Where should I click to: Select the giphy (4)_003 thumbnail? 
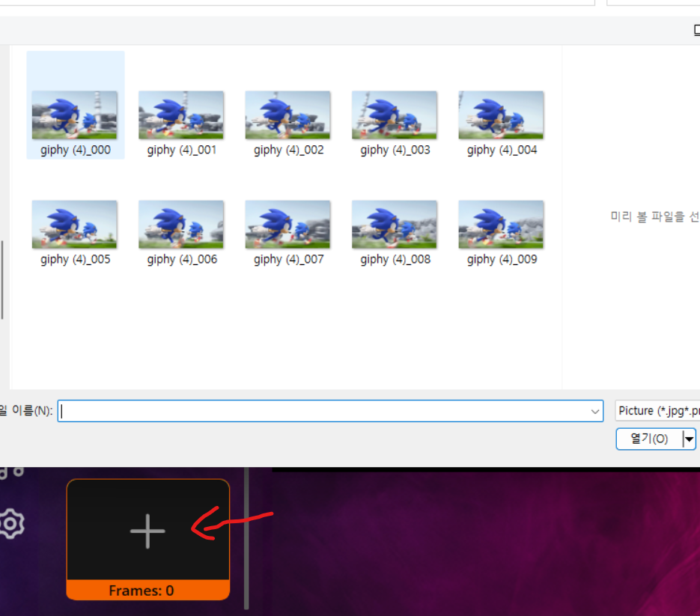(395, 115)
